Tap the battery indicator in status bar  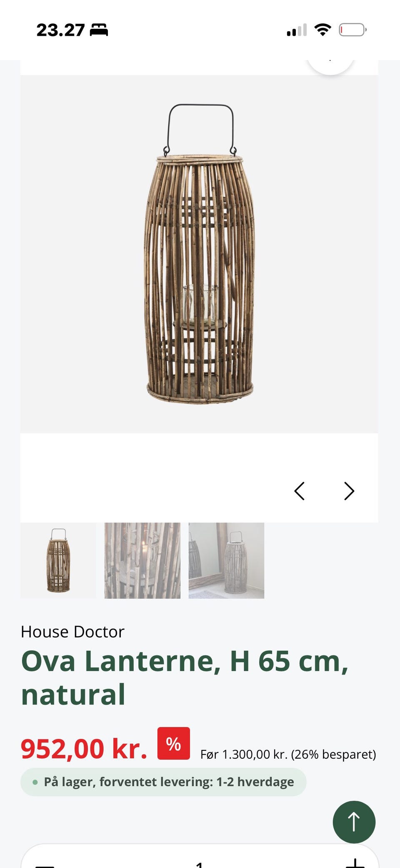(x=352, y=30)
